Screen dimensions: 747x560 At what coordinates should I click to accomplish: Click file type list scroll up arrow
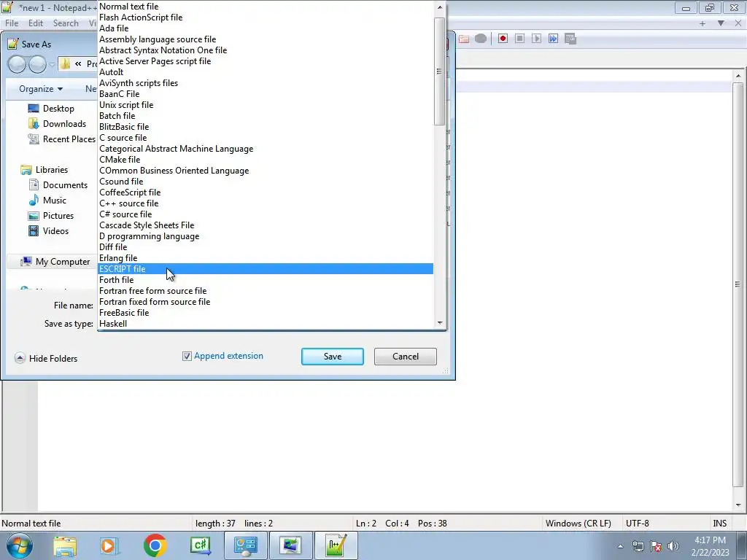[440, 7]
